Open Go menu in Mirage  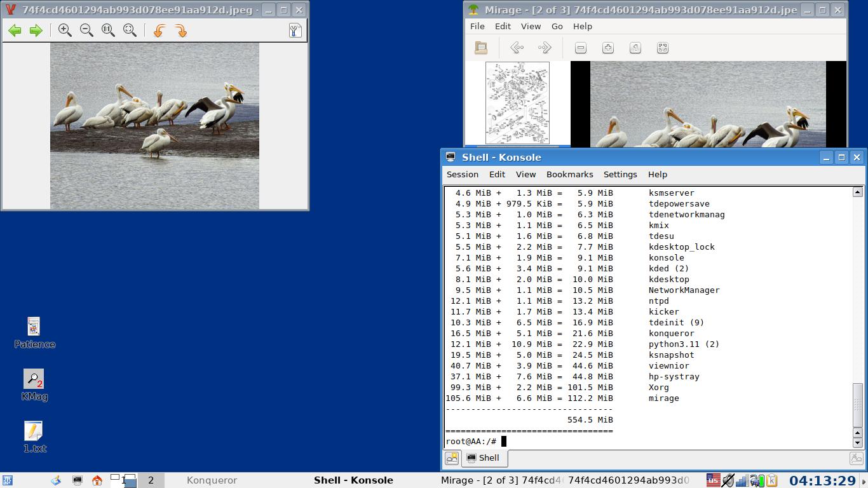(557, 26)
